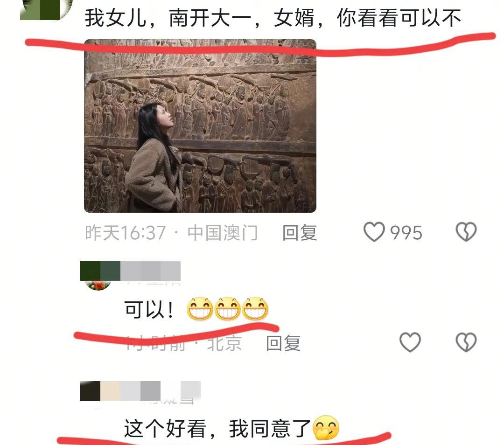The width and height of the screenshot is (504, 445).
Task: Open the attached photo of the stone relief
Action: tap(200, 125)
